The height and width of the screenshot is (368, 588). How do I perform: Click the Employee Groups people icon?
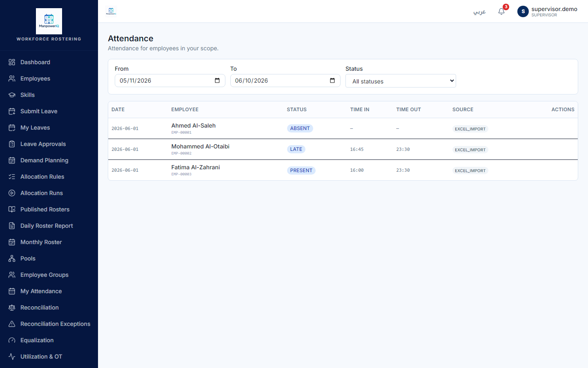pos(12,275)
